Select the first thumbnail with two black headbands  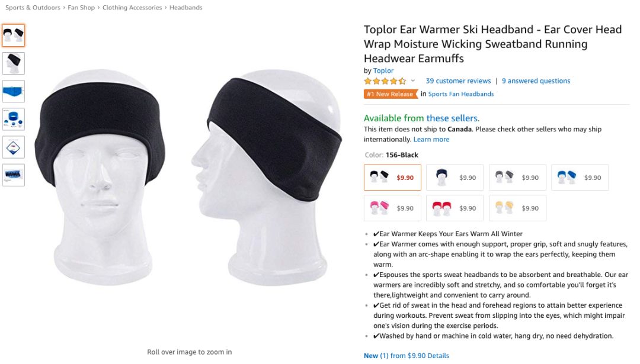tap(14, 36)
